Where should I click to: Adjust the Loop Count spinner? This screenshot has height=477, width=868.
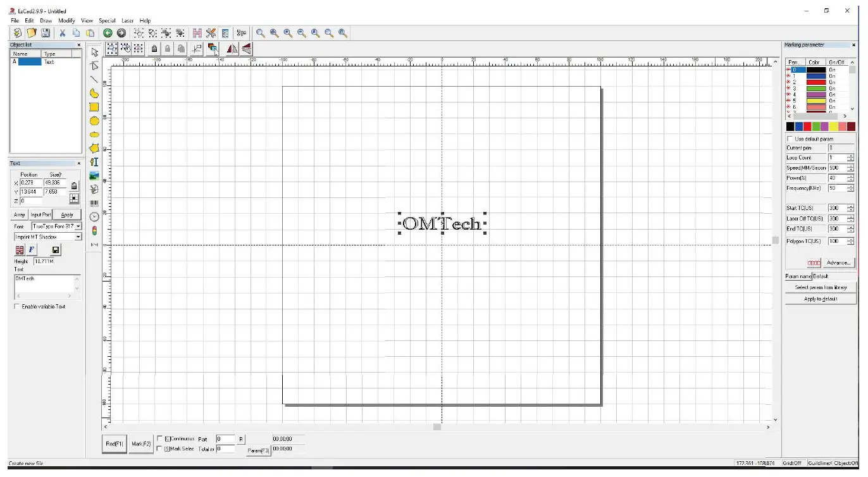click(x=850, y=158)
